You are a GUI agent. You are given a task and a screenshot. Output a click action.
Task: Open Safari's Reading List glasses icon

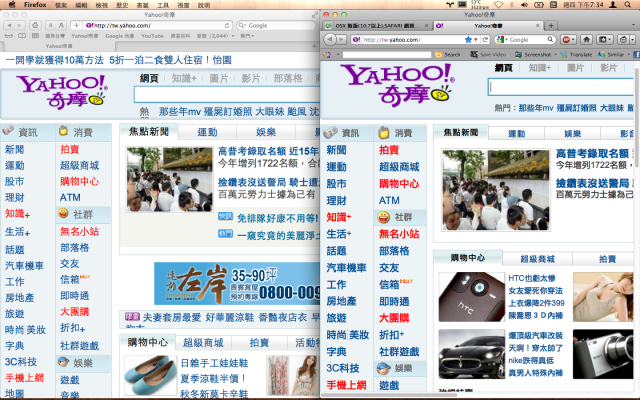pos(9,36)
